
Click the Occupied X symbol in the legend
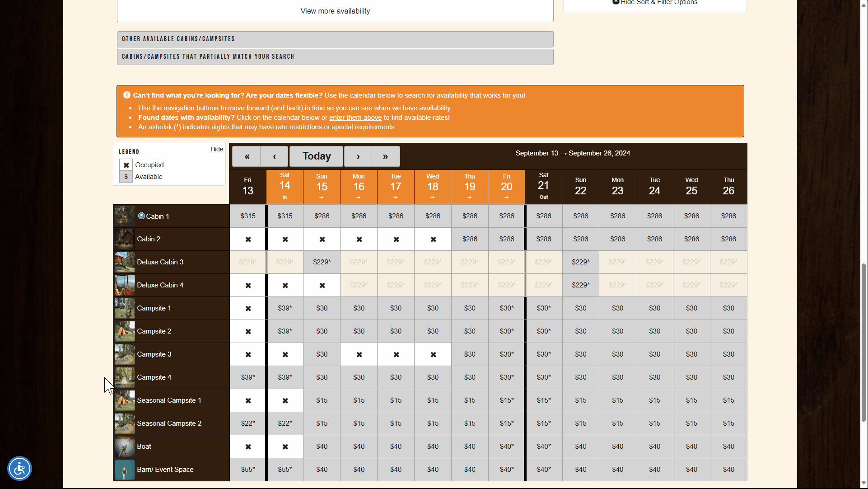point(126,165)
